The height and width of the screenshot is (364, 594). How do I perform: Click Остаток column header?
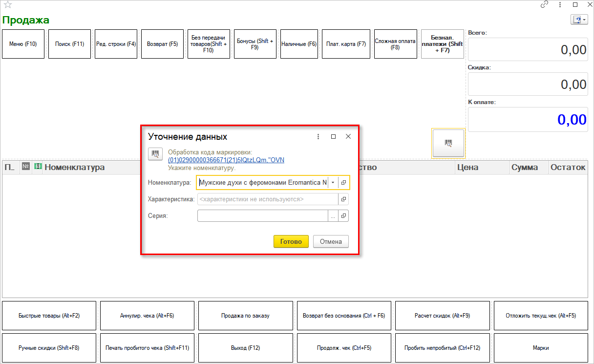click(568, 167)
